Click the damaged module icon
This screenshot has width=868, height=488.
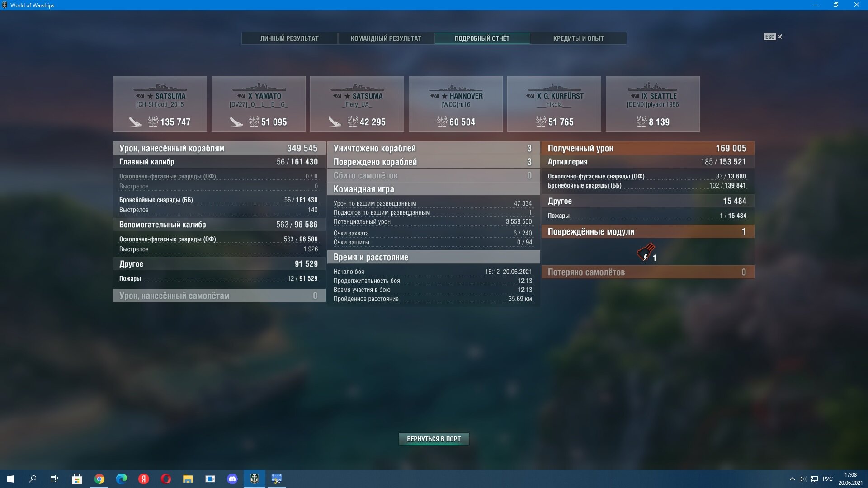tap(646, 252)
